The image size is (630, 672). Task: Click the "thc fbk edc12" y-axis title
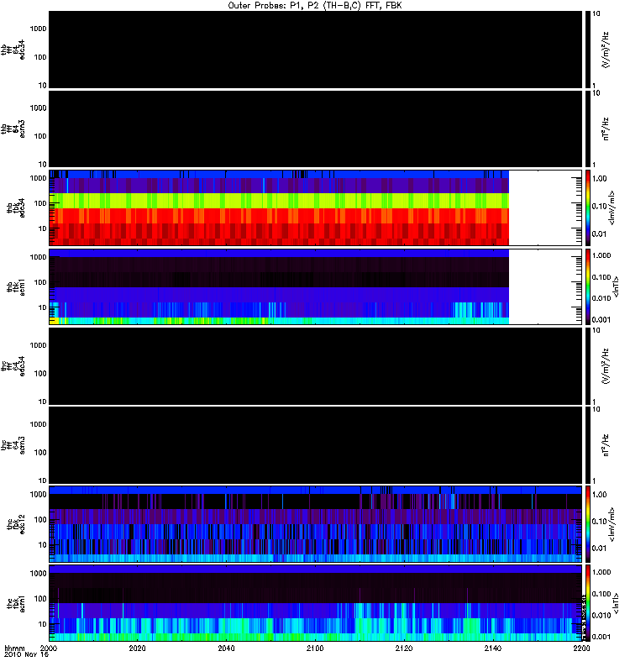[x=16, y=523]
